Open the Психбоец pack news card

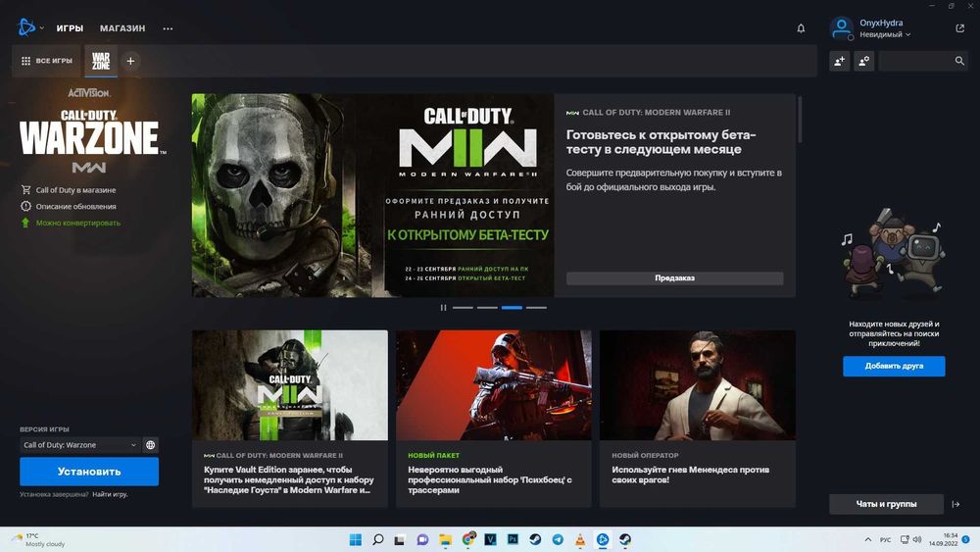494,419
